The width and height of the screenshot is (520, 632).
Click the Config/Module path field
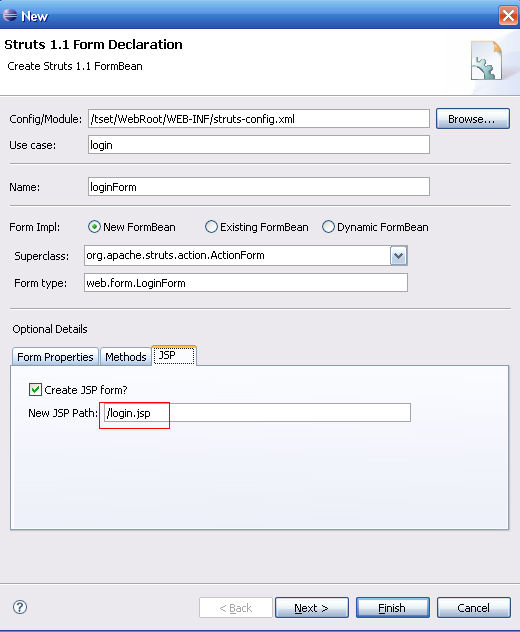coord(259,119)
